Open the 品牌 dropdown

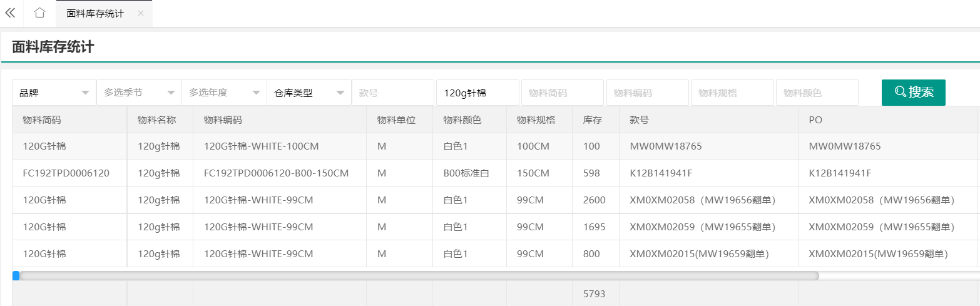coord(54,93)
